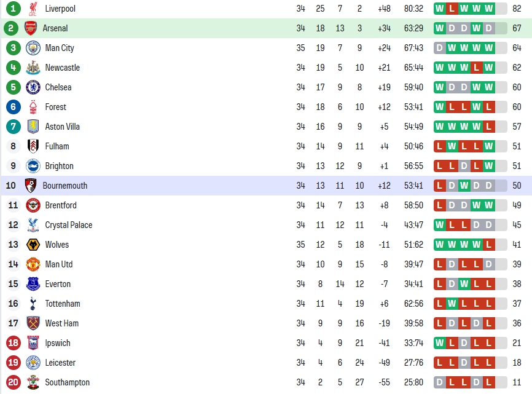Screen dimensions: 532x394
Task: Click the Southampton club badge
Action: pyautogui.click(x=33, y=382)
